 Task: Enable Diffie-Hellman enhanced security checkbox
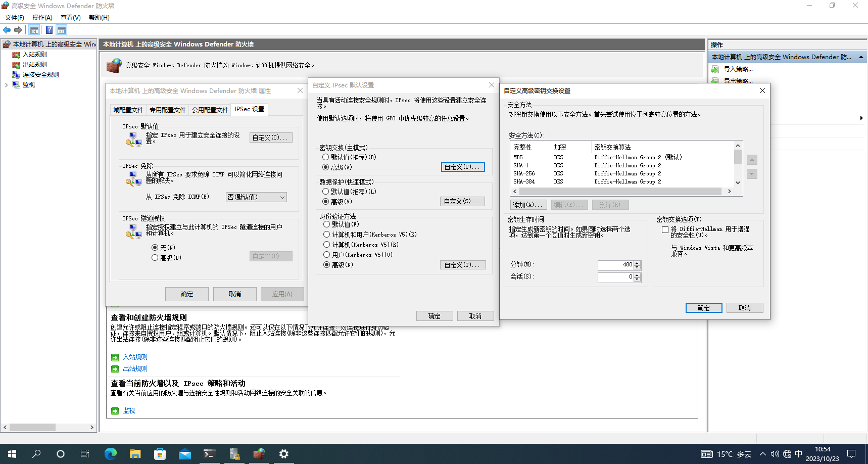tap(665, 229)
